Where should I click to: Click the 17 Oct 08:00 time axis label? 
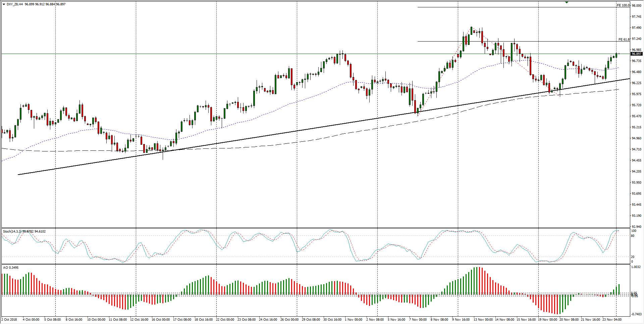[182, 320]
